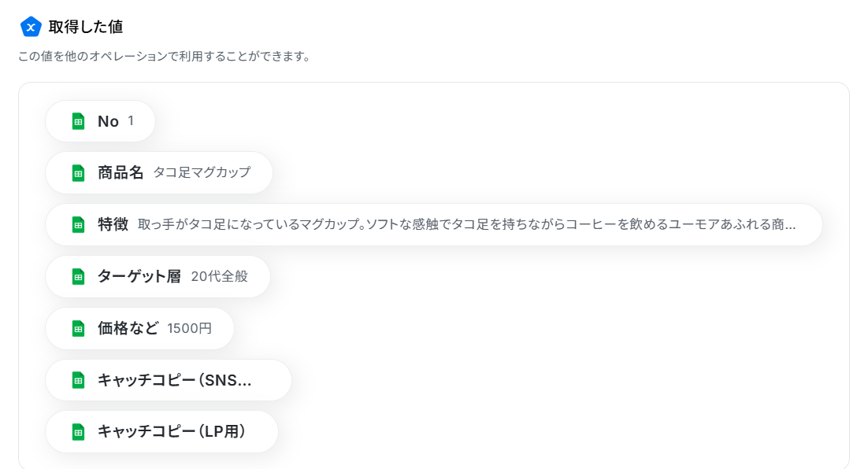
Task: Click the Sheets icon beside キャッチコピー(LP用)
Action: [x=79, y=432]
